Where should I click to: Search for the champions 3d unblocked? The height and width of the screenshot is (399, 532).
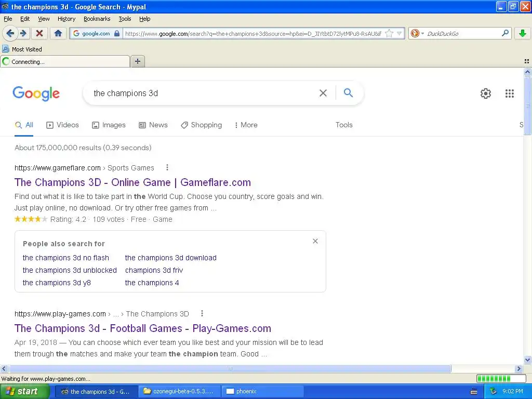tap(70, 270)
